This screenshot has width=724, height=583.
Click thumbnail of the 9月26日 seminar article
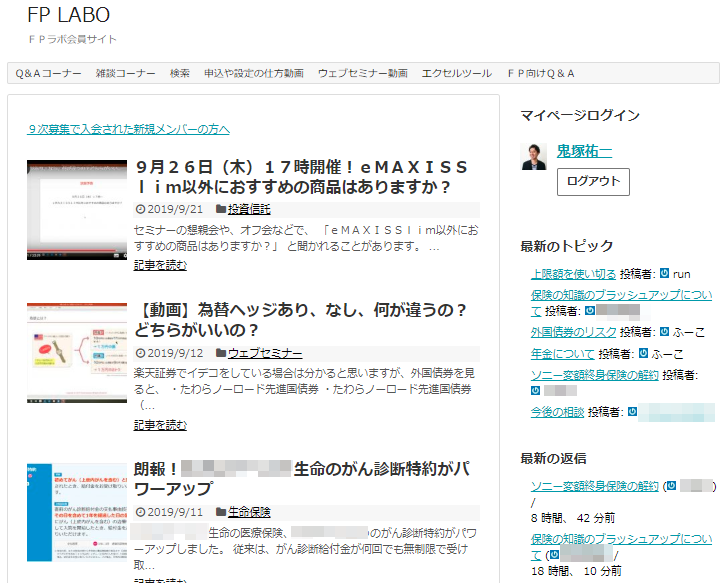(77, 210)
